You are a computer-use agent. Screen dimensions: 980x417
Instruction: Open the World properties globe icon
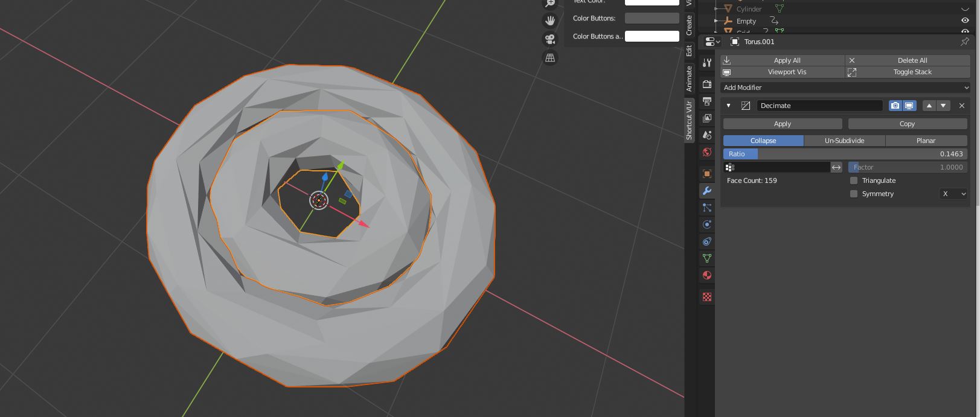tap(707, 152)
